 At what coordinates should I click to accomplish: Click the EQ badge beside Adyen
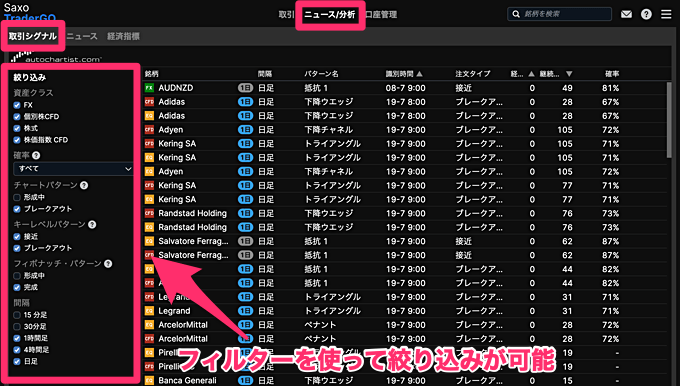coord(149,171)
